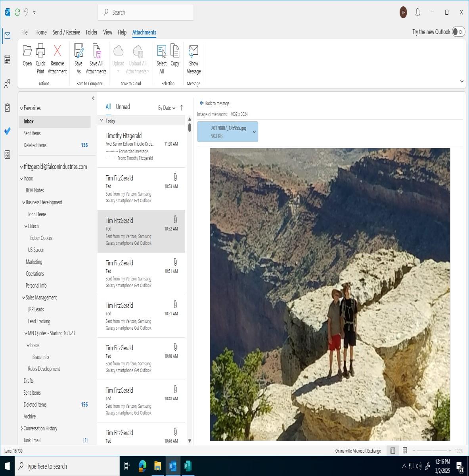Image resolution: width=469 pixels, height=476 pixels.
Task: Click the Show Message icon
Action: [193, 59]
